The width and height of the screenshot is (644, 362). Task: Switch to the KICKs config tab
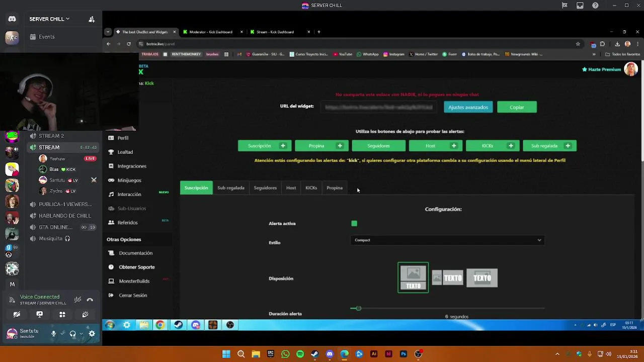coord(311,188)
